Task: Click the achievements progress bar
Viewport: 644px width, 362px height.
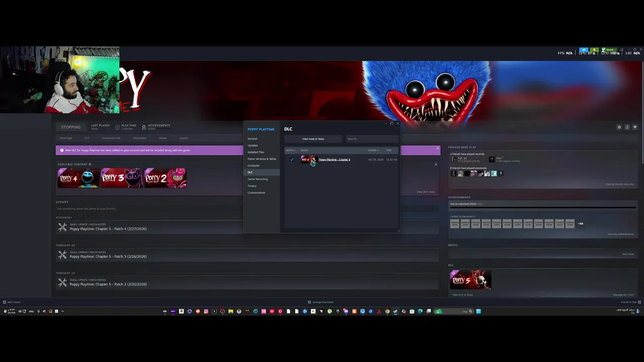Action: 543,207
